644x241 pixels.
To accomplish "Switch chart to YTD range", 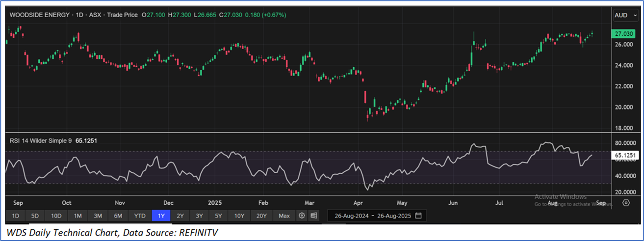I will [140, 215].
